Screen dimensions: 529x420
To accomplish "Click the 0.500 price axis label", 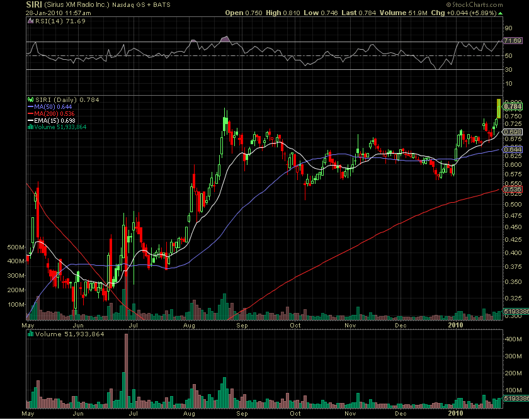I will point(513,205).
